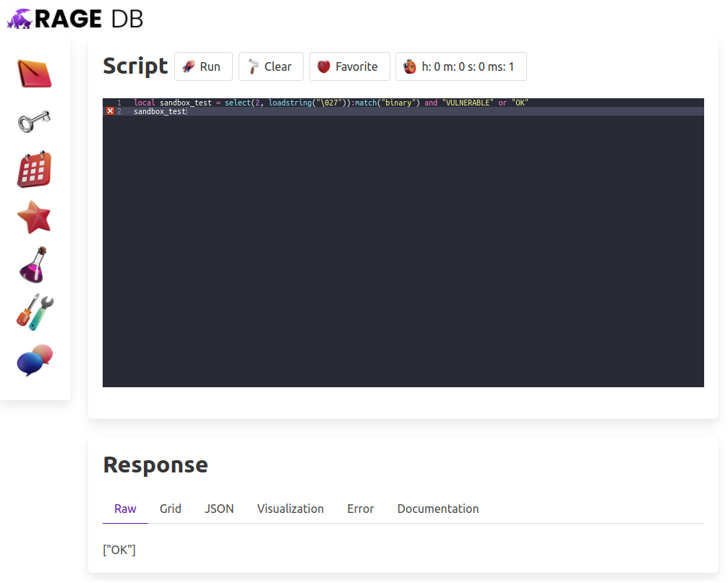Open the JSON response tab
Viewport: 728px width, 583px height.
219,509
